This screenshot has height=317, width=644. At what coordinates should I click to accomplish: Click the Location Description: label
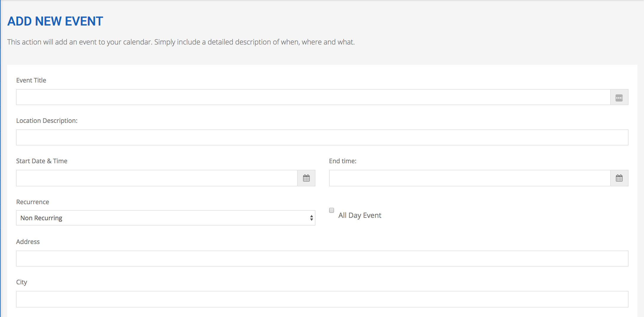point(47,121)
